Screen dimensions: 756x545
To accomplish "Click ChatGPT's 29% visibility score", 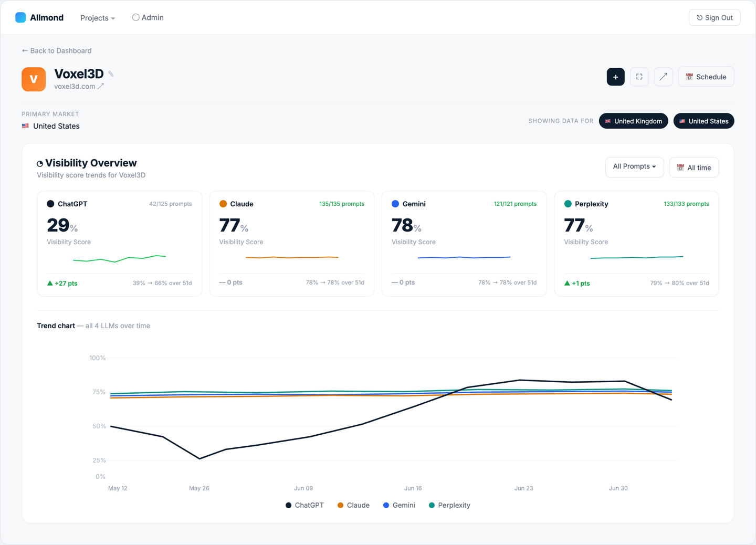I will point(62,226).
